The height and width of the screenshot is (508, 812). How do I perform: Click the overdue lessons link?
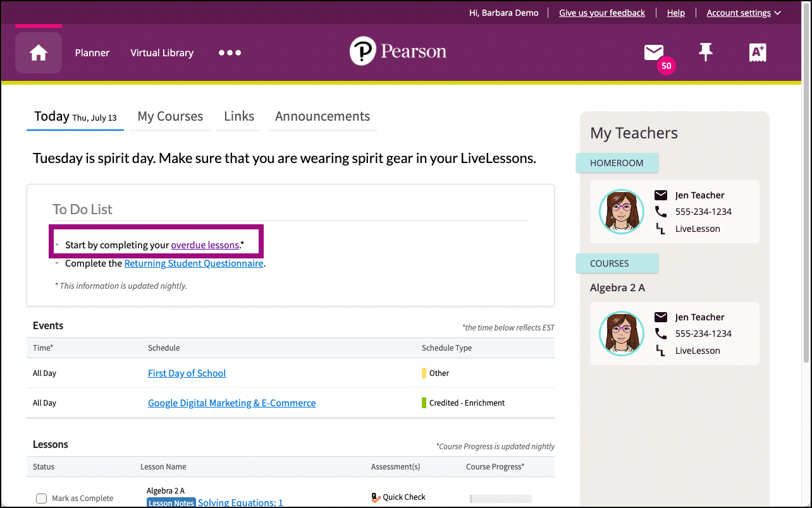point(205,245)
